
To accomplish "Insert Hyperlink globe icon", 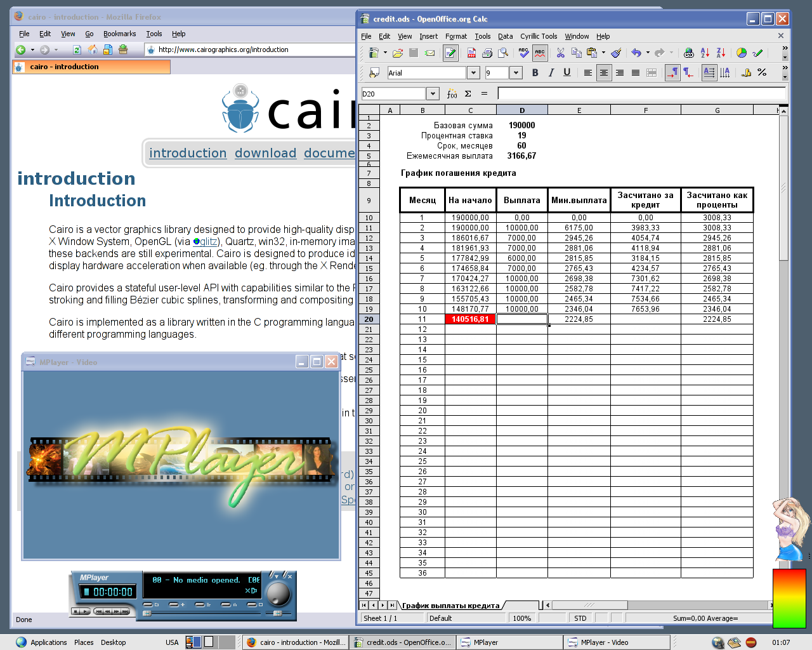I will [x=688, y=53].
